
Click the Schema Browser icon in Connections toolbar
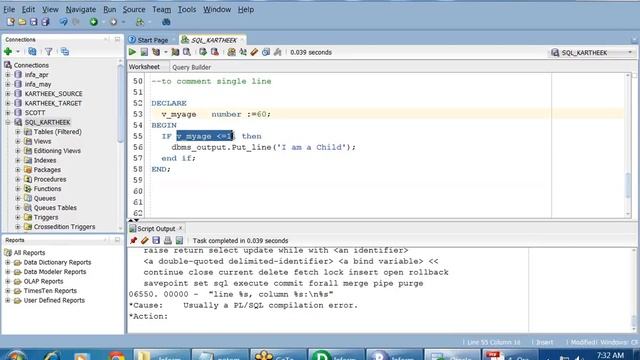[x=65, y=51]
